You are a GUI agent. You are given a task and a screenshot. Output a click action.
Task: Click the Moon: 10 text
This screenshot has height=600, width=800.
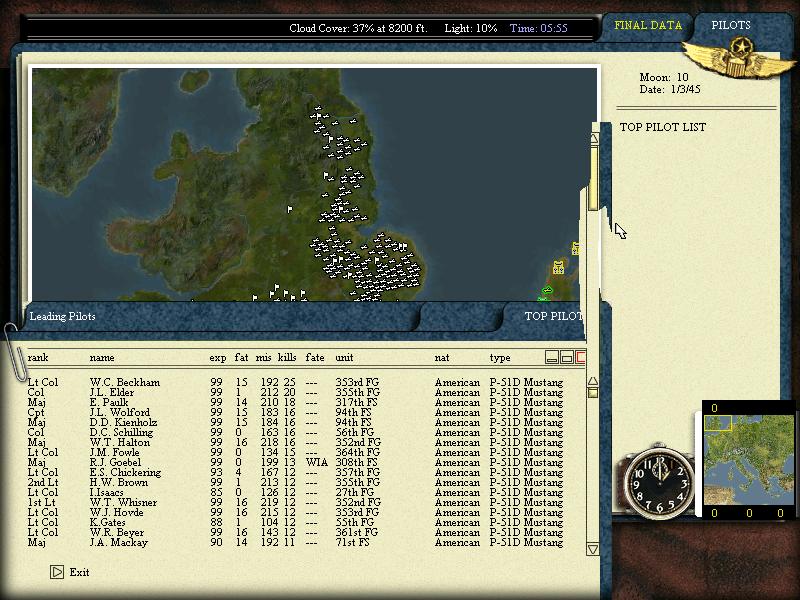pyautogui.click(x=664, y=77)
